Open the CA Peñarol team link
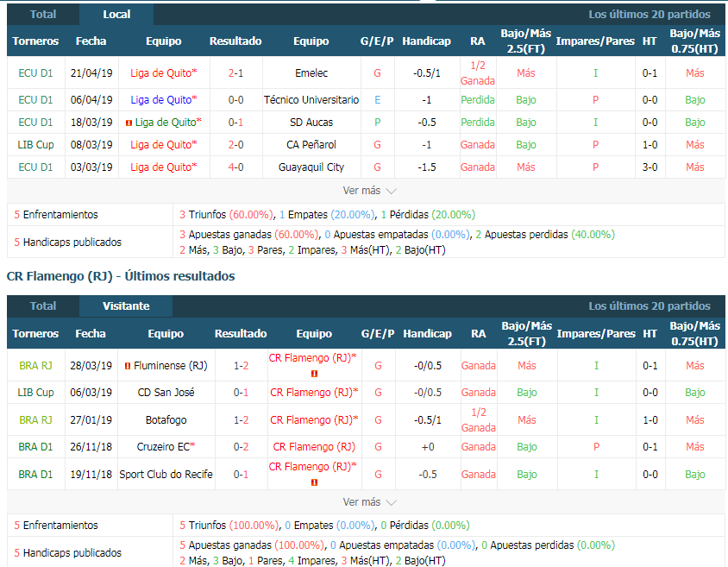 click(x=311, y=144)
